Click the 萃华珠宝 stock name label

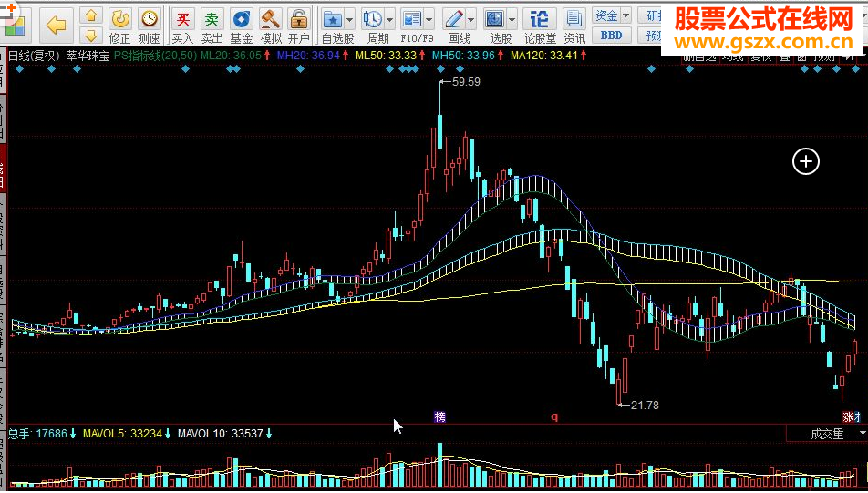tap(88, 56)
